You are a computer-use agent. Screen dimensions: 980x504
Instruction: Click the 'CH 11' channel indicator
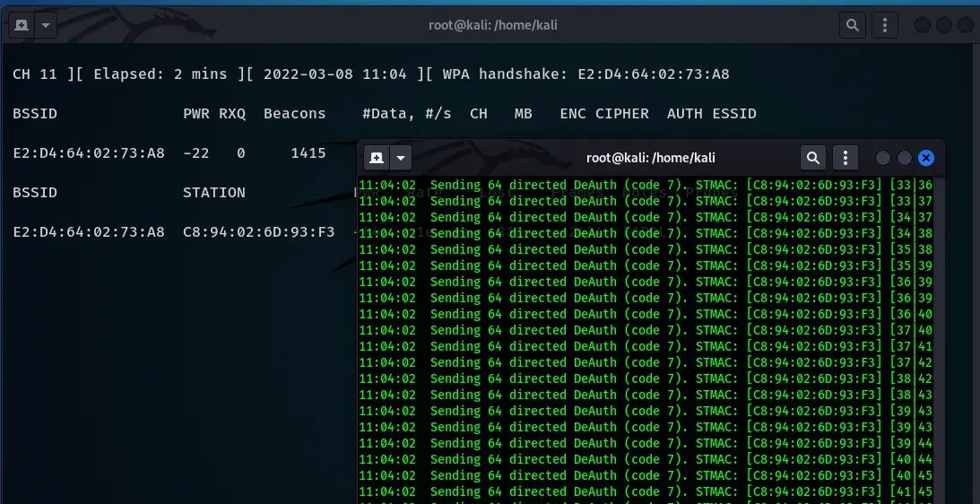tap(34, 74)
